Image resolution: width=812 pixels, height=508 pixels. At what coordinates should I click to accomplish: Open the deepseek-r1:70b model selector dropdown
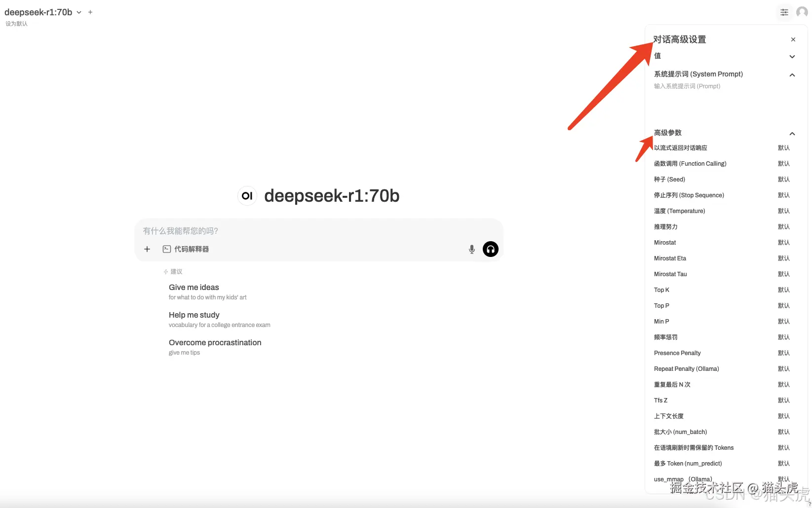pyautogui.click(x=43, y=12)
